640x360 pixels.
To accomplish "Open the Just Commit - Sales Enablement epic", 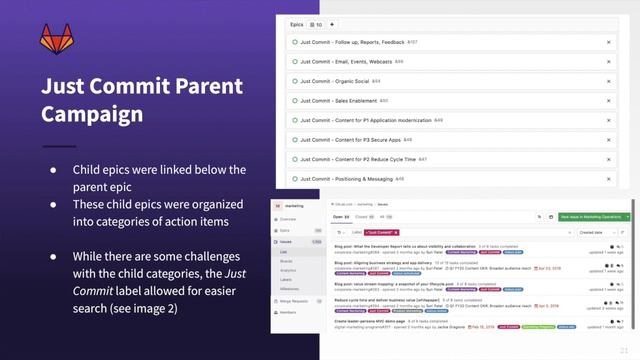I will (x=339, y=101).
